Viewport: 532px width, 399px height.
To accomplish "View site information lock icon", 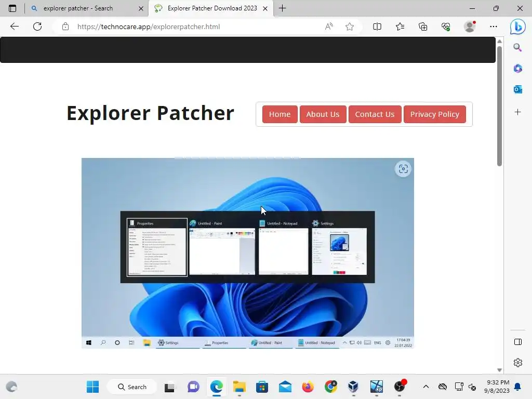I will click(65, 26).
